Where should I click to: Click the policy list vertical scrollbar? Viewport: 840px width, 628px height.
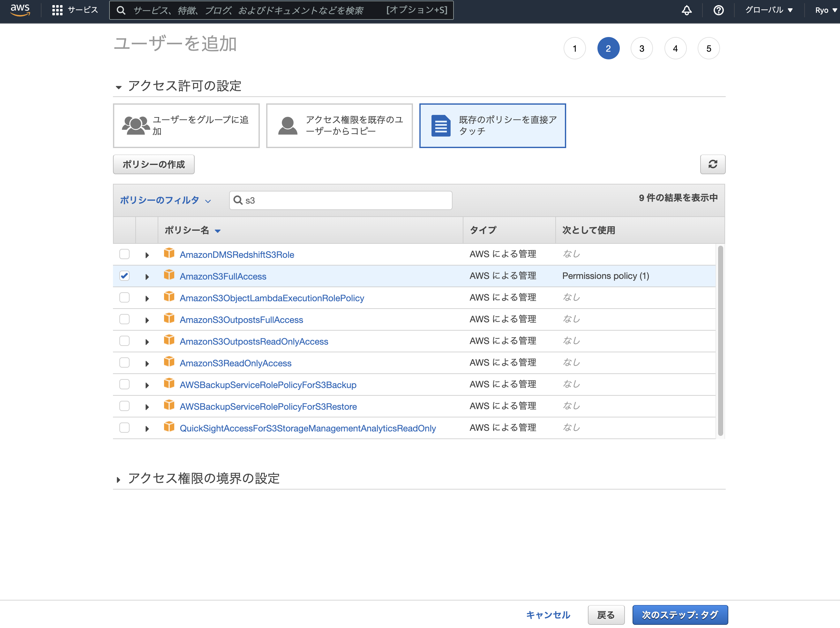click(720, 341)
